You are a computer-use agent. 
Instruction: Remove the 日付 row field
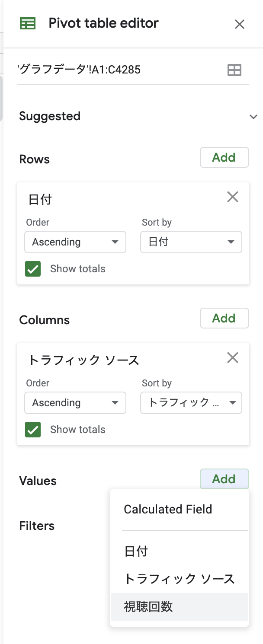(233, 197)
